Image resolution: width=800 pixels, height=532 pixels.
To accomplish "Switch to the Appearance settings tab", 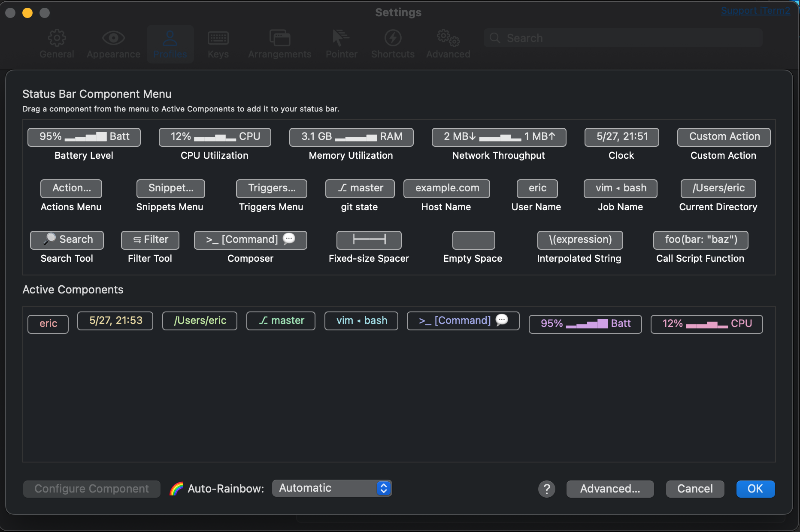I will coord(113,44).
